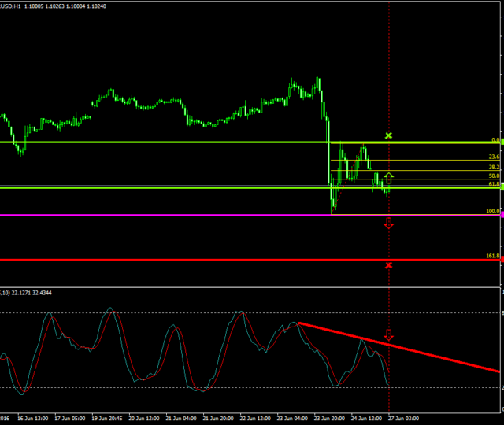Image resolution: width=504 pixels, height=425 pixels.
Task: Click the magenta price tag at right edge
Action: click(x=502, y=215)
